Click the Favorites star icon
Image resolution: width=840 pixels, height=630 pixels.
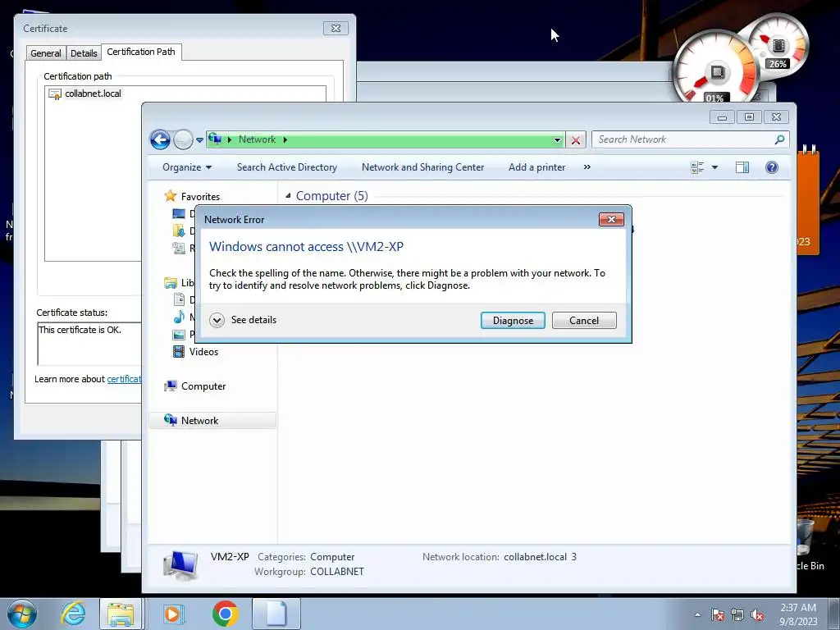click(x=171, y=195)
